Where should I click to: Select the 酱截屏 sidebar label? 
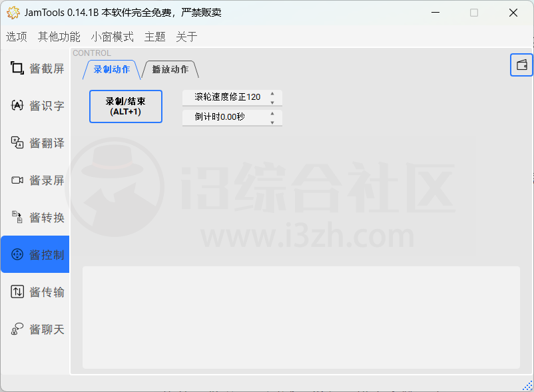click(47, 69)
